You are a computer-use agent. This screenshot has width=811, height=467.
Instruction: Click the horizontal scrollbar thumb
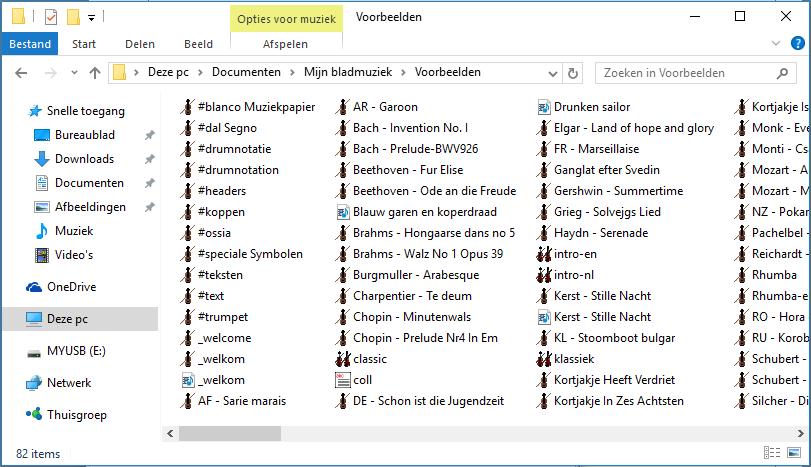pyautogui.click(x=230, y=433)
